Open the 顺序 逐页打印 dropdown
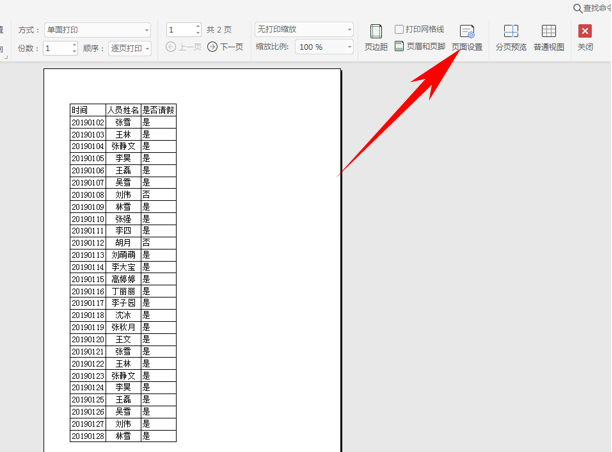The height and width of the screenshot is (452, 612). [x=130, y=48]
